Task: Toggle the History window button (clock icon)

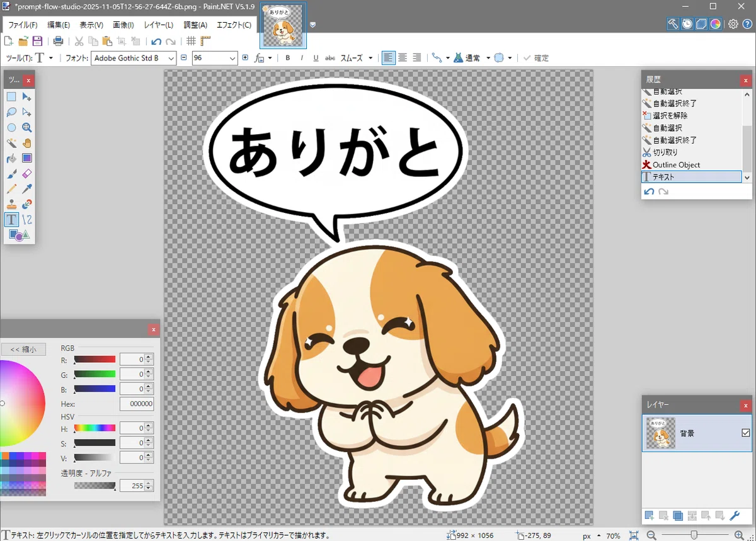Action: coord(687,24)
